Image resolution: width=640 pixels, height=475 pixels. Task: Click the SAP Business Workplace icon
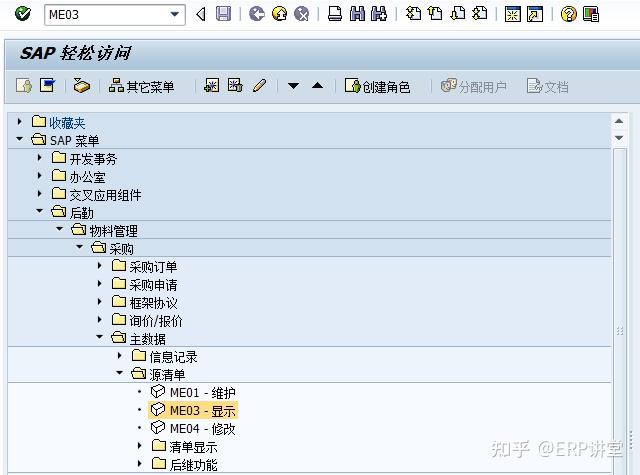click(x=82, y=86)
